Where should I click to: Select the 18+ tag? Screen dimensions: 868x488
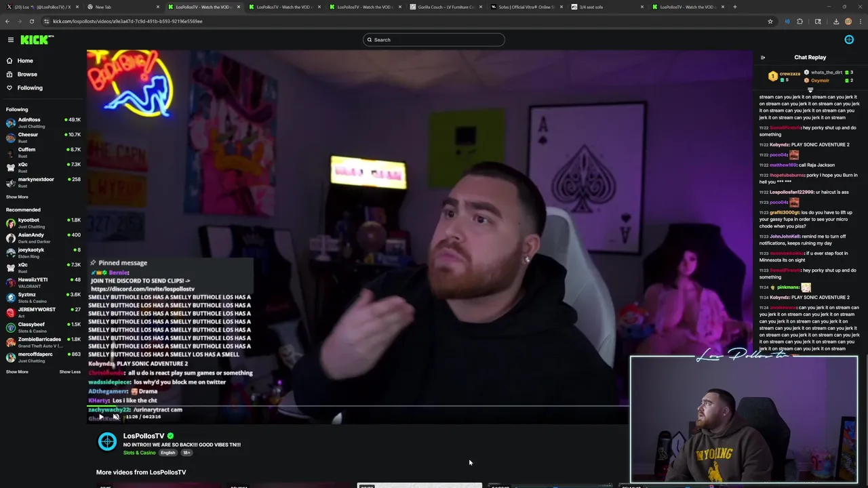[x=186, y=453]
